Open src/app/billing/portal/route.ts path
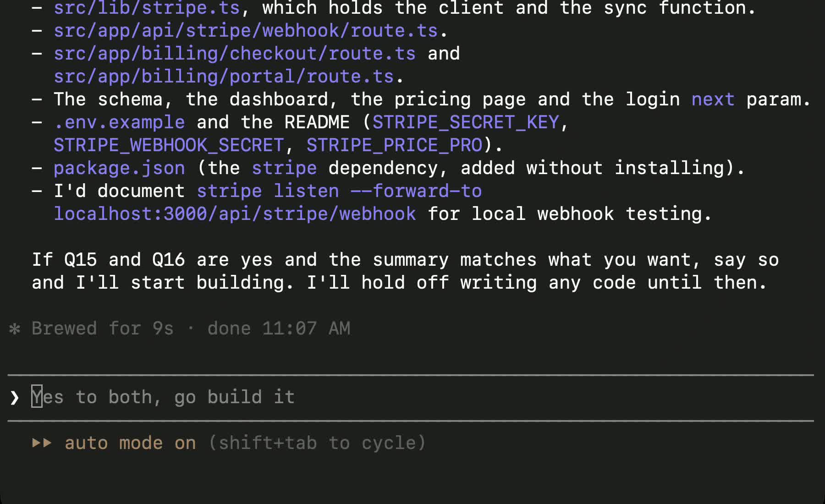This screenshot has width=825, height=504. pos(224,77)
